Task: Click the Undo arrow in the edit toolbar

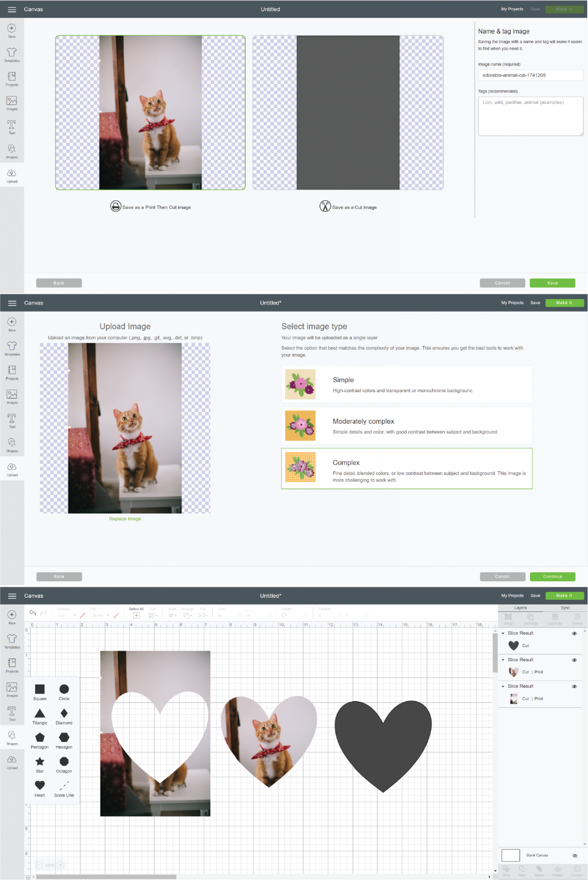Action: pos(33,613)
